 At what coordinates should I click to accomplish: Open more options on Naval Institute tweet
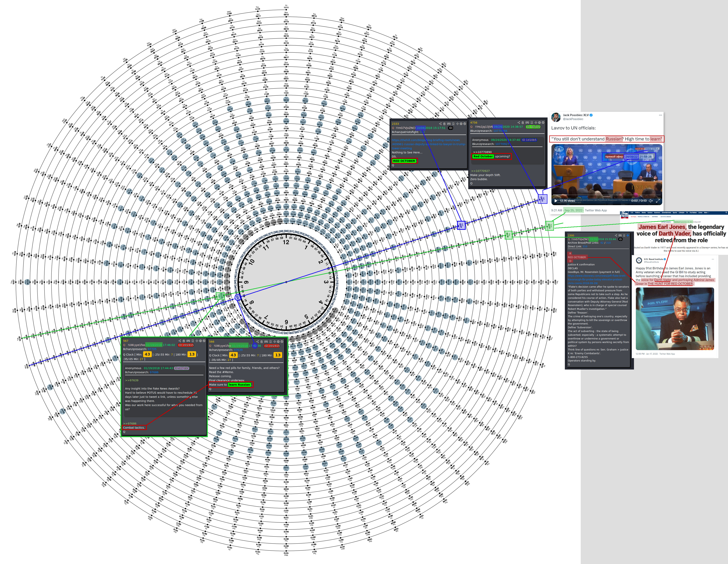click(713, 259)
